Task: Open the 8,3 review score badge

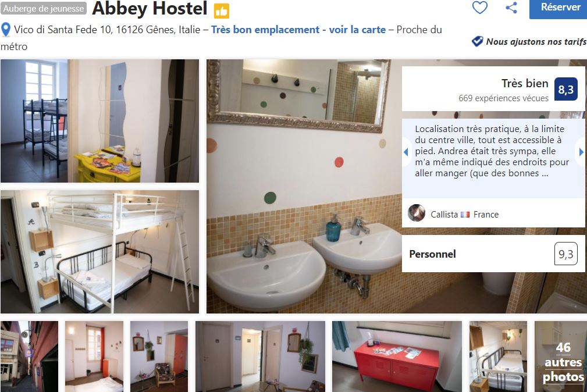Action: pyautogui.click(x=565, y=89)
